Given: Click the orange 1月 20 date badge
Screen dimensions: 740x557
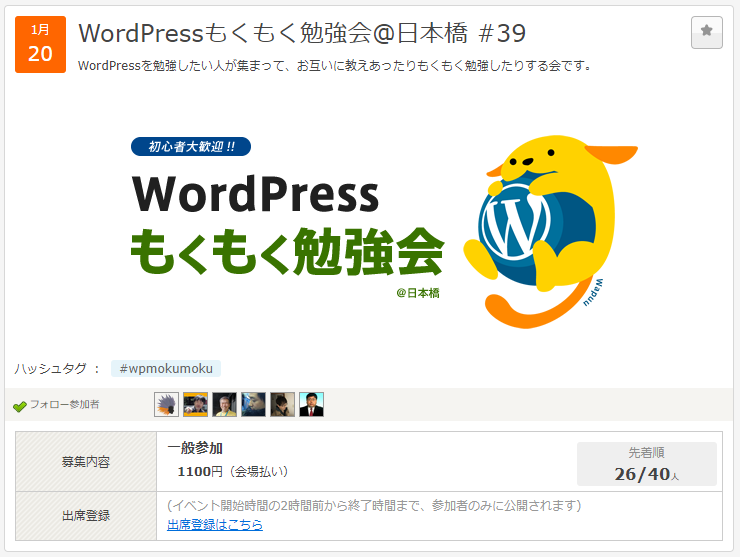Looking at the screenshot, I should pos(40,44).
